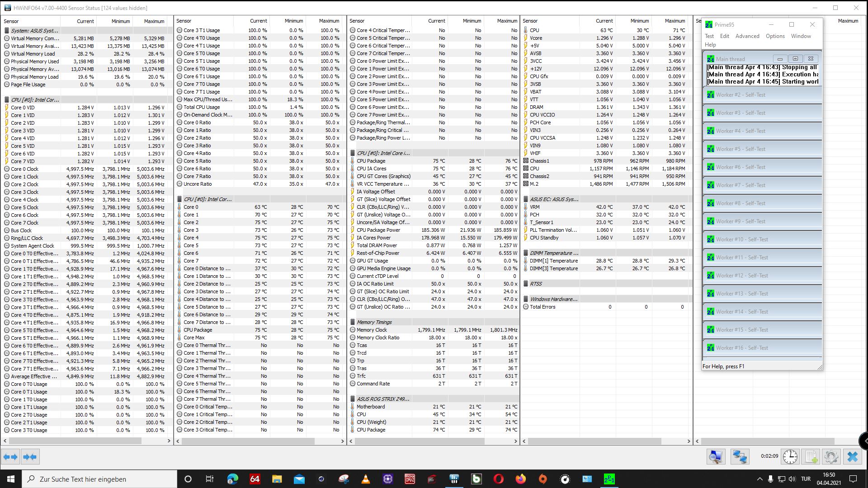Click the TUR input language indicator

tap(806, 479)
